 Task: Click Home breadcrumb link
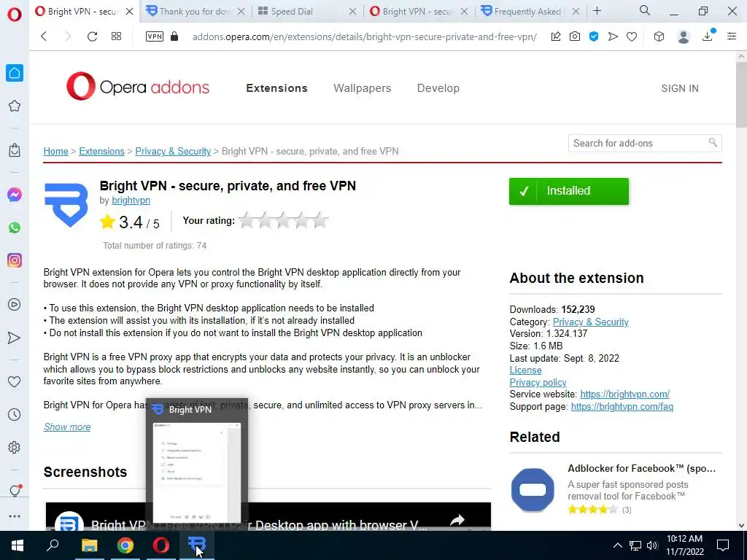point(55,151)
